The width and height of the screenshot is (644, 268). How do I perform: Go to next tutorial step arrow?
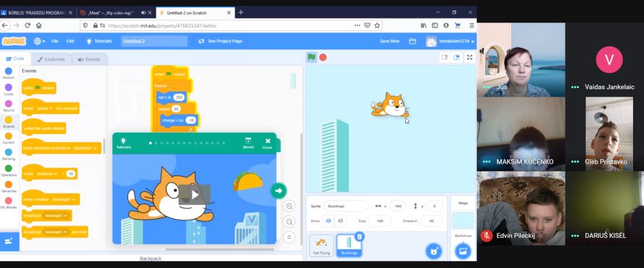coord(278,190)
